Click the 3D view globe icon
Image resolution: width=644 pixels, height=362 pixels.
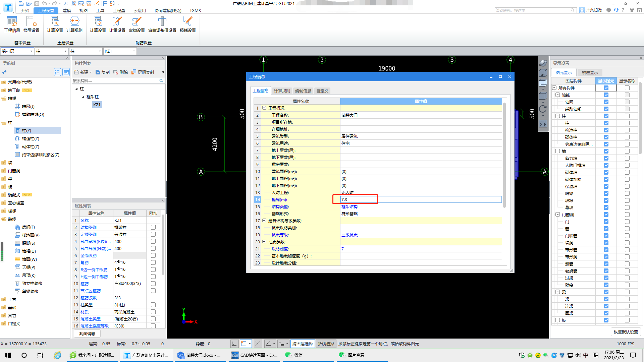543,63
